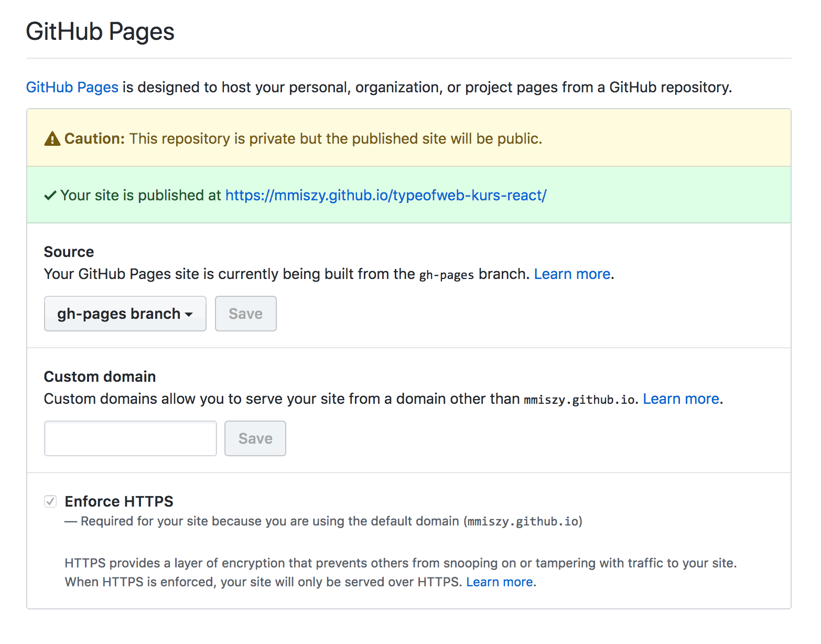This screenshot has height=644, width=821.
Task: Click Learn more about custom domains
Action: pyautogui.click(x=680, y=399)
